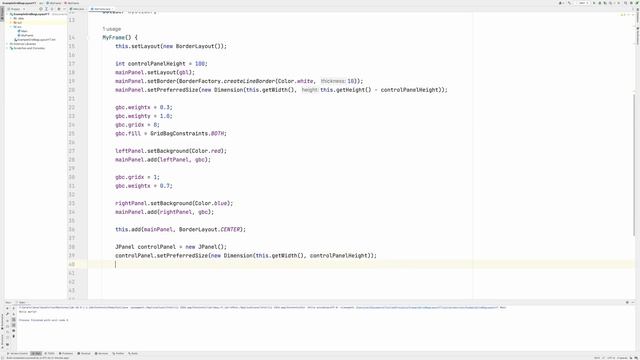The height and width of the screenshot is (360, 640).
Task: Run the Main configuration
Action: click(x=594, y=3)
